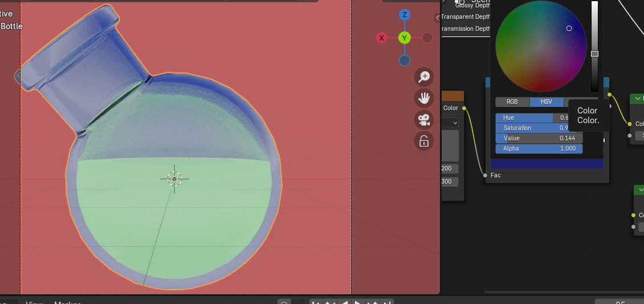Click the Alpha slider showing 1.000
Viewport: 644px width, 304px height.
(539, 149)
